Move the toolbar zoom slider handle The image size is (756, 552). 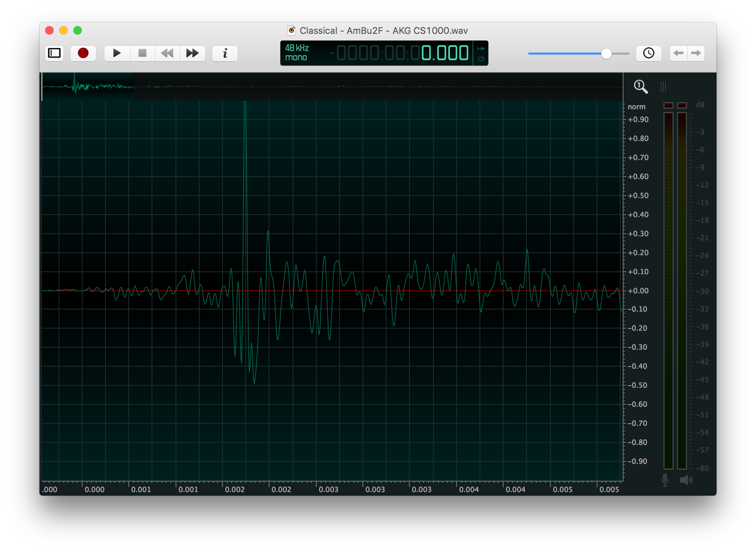(606, 54)
